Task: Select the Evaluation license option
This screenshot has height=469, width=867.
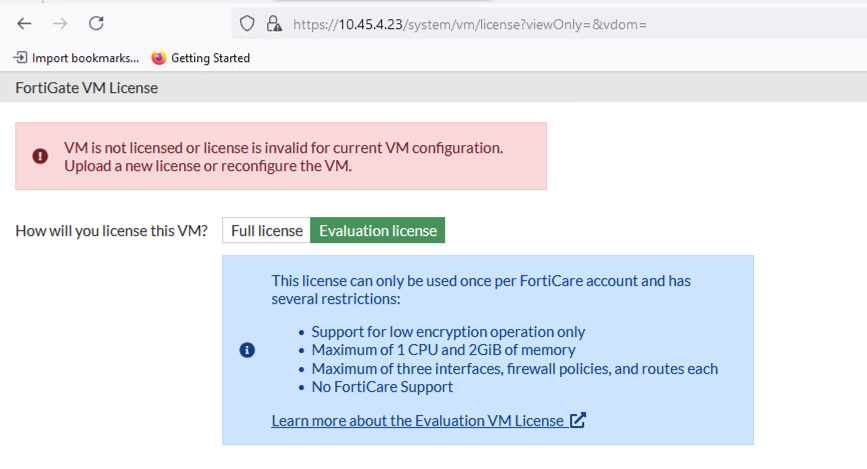Action: [x=378, y=230]
